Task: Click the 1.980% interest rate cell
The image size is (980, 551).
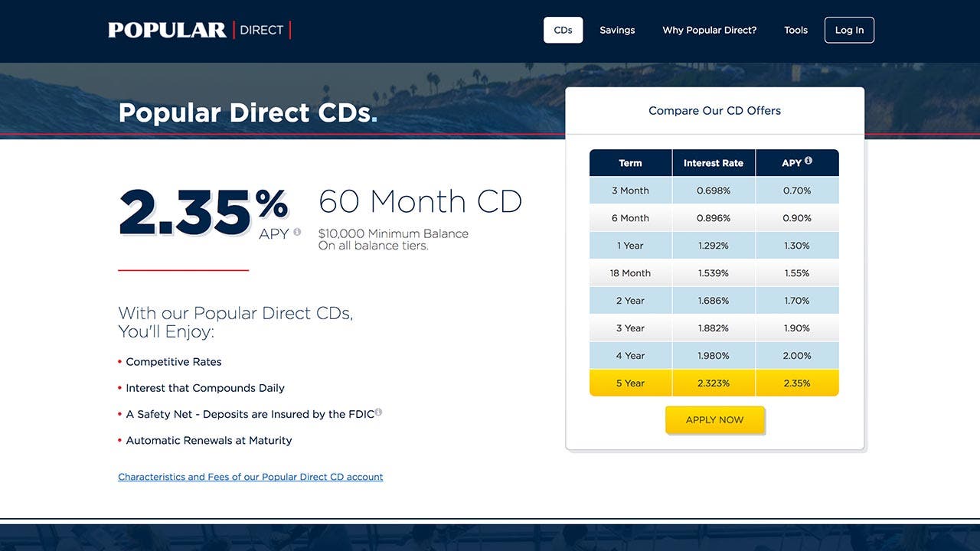Action: click(714, 356)
